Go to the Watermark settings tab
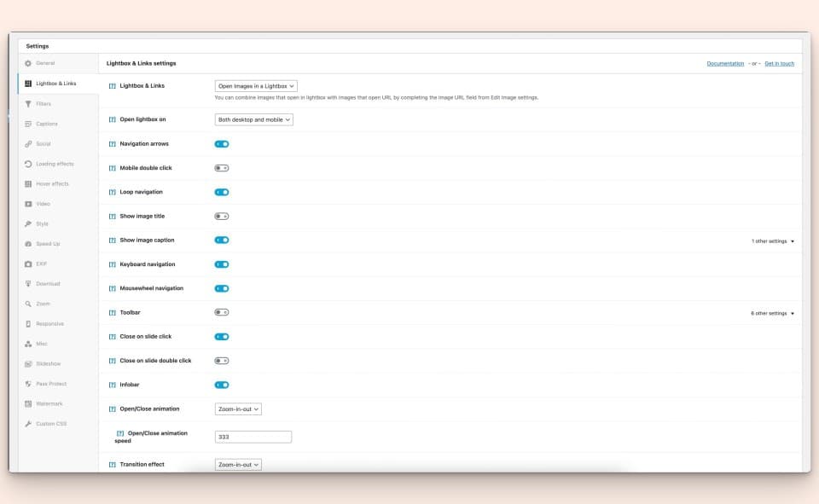This screenshot has width=819, height=504. point(58,403)
